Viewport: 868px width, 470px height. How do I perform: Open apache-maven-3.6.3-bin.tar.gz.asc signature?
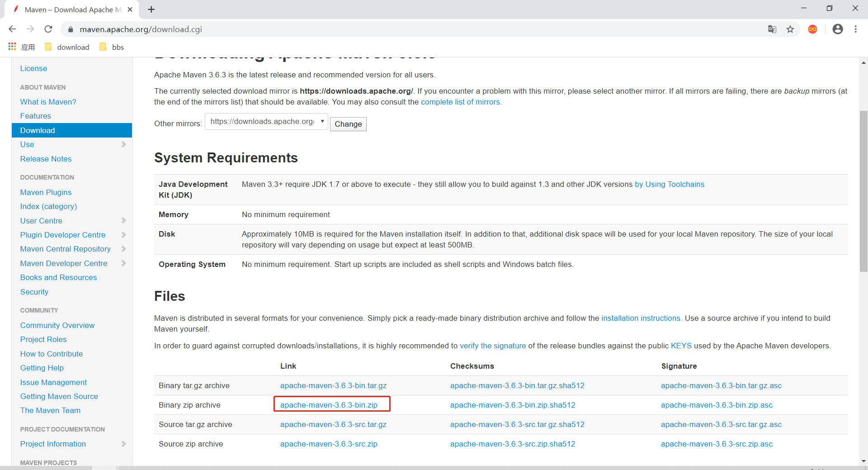point(721,385)
